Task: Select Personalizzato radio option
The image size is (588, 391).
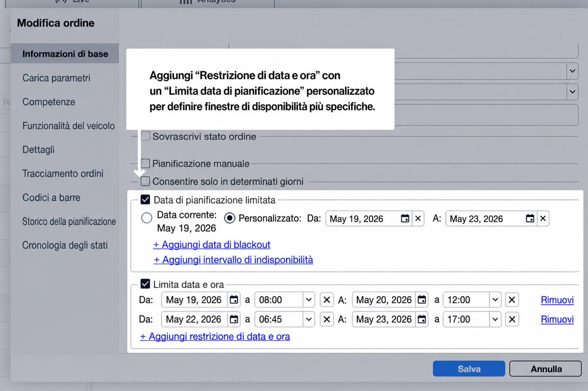Action: (x=230, y=218)
